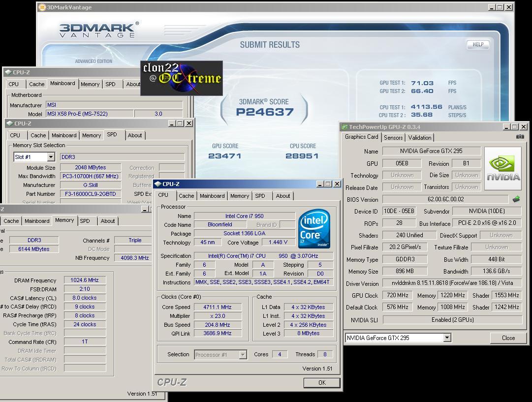532x402 pixels.
Task: Click the About tab in the SPD CPU-Z window
Action: (135, 135)
